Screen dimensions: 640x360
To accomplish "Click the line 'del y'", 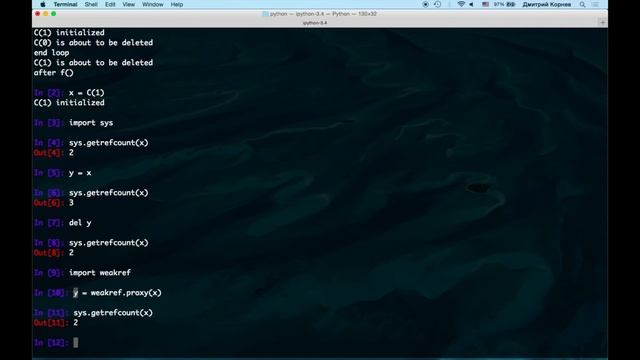I will click(80, 223).
